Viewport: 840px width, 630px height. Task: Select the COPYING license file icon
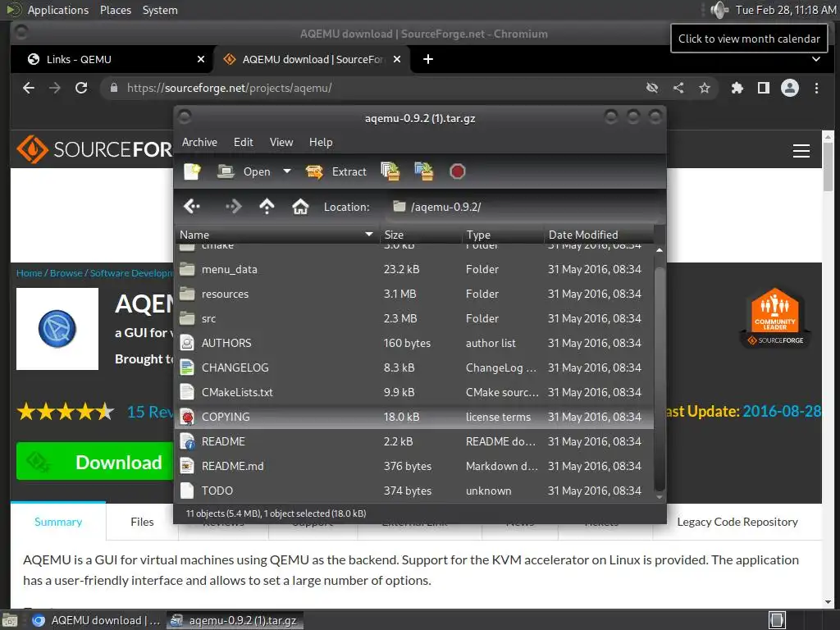coord(187,417)
